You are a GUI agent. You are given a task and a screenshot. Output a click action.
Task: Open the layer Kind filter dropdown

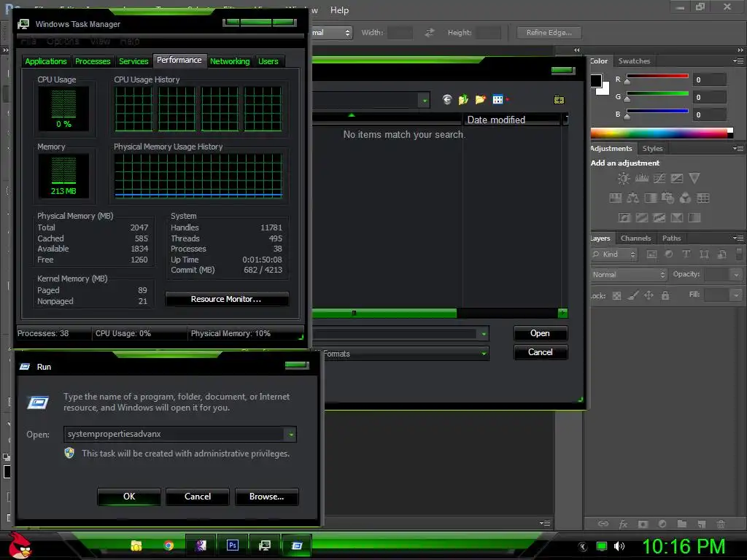click(614, 254)
